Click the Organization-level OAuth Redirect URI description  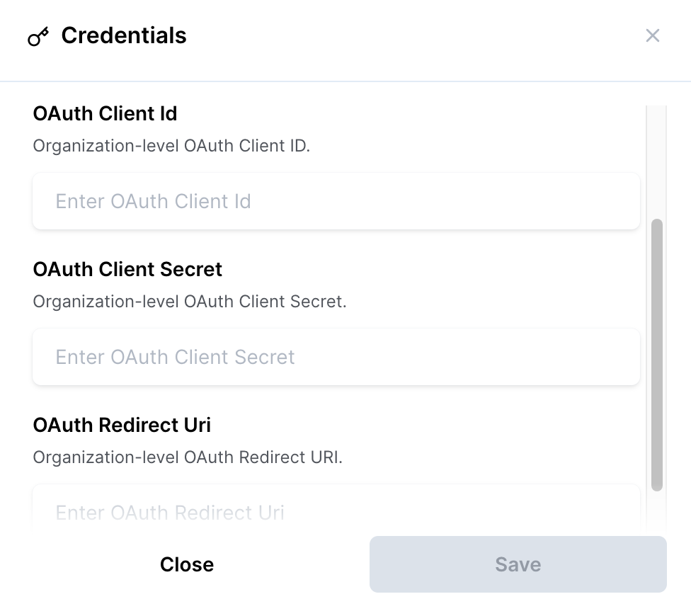click(188, 457)
